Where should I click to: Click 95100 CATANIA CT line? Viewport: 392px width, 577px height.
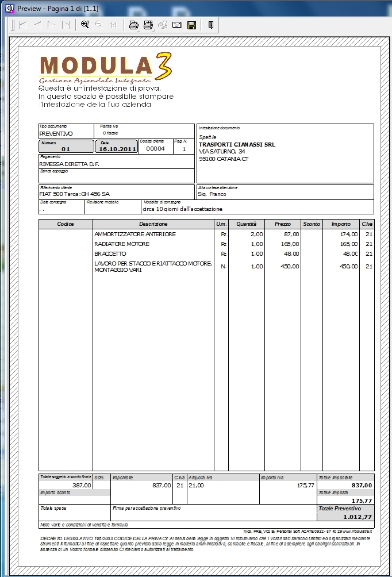point(224,159)
